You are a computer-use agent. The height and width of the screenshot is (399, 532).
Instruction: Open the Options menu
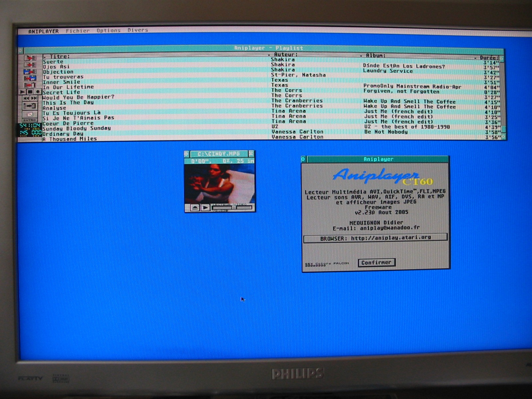[108, 31]
